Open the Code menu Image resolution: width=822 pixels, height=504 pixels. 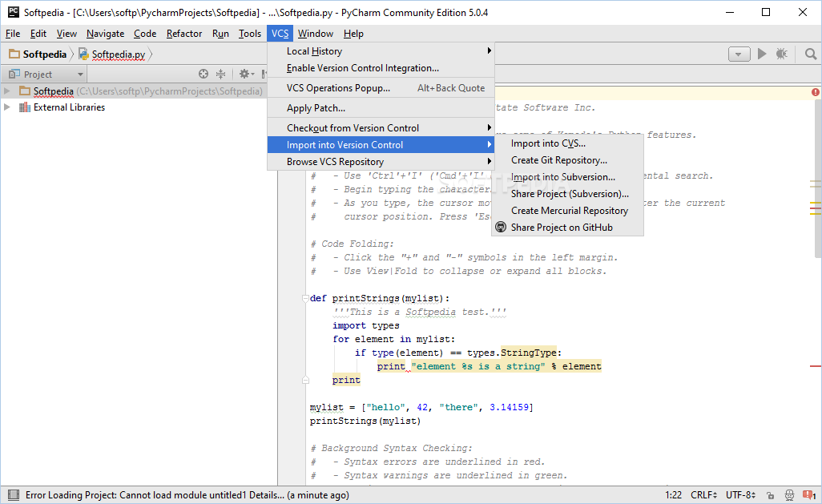pyautogui.click(x=145, y=34)
